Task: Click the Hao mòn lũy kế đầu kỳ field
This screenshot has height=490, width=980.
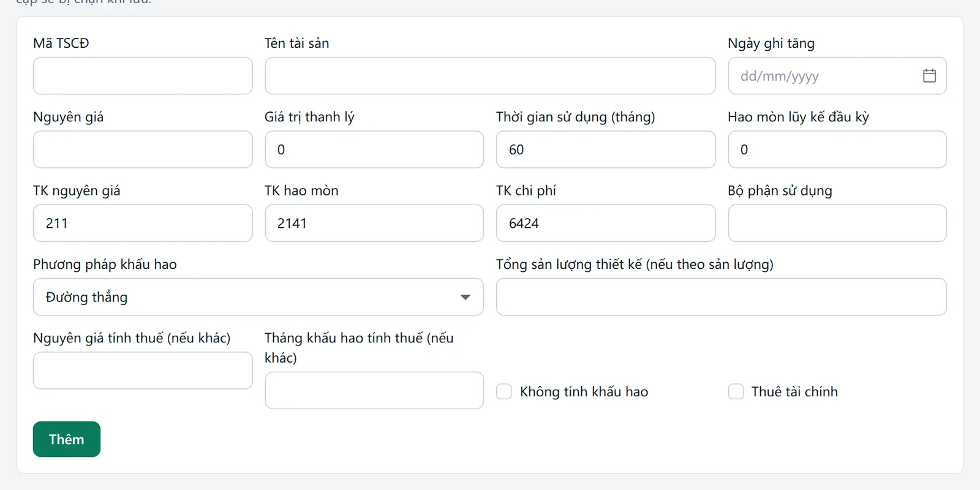Action: tap(837, 149)
